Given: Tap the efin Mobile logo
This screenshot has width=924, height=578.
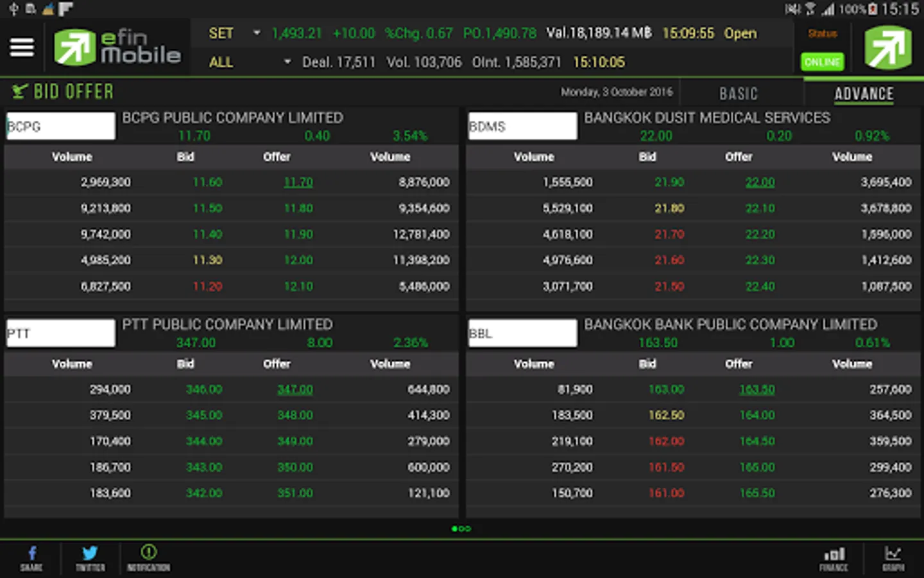Looking at the screenshot, I should coord(117,48).
